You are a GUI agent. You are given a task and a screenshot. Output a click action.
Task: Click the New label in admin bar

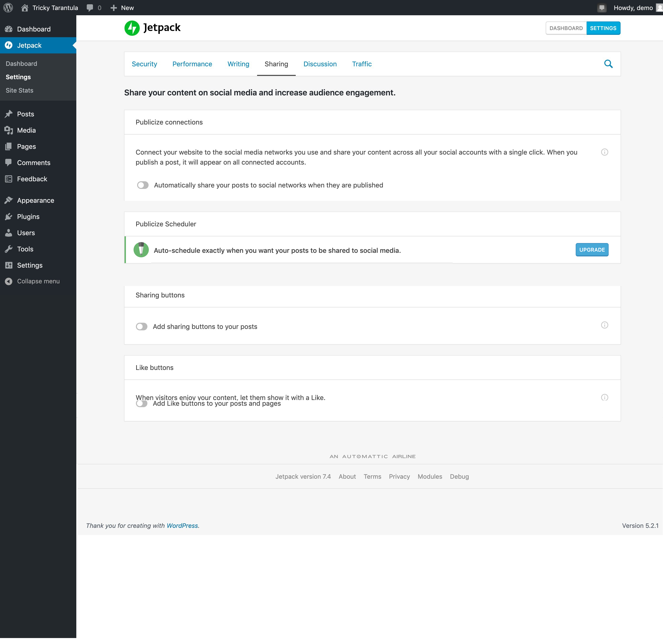click(128, 7)
